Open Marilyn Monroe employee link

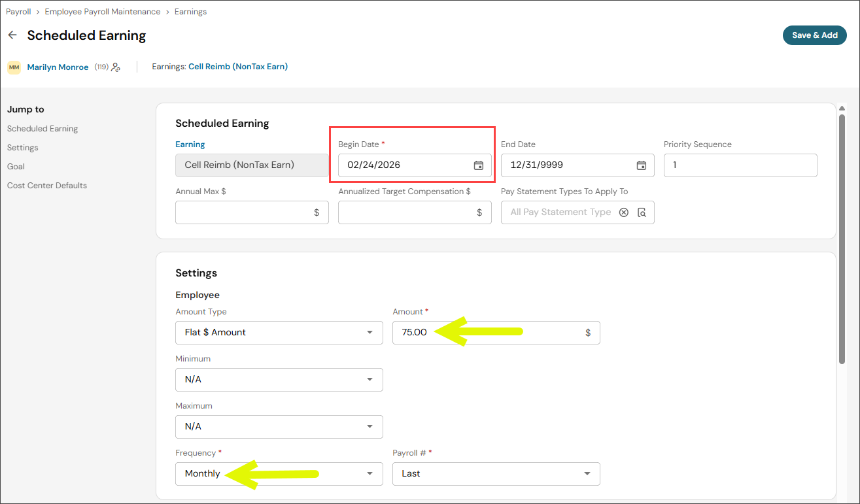58,67
